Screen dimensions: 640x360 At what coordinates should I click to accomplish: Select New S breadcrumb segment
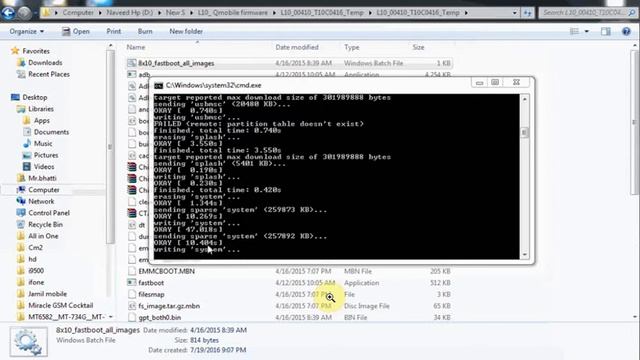(175, 13)
